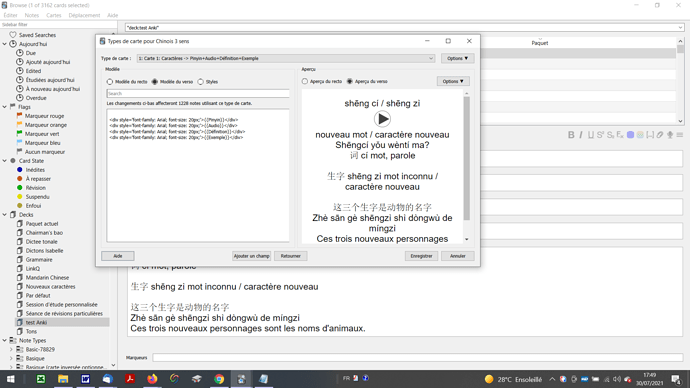Viewport: 690px width, 388px height.
Task: Select Modèle du verso radio button
Action: coord(155,82)
